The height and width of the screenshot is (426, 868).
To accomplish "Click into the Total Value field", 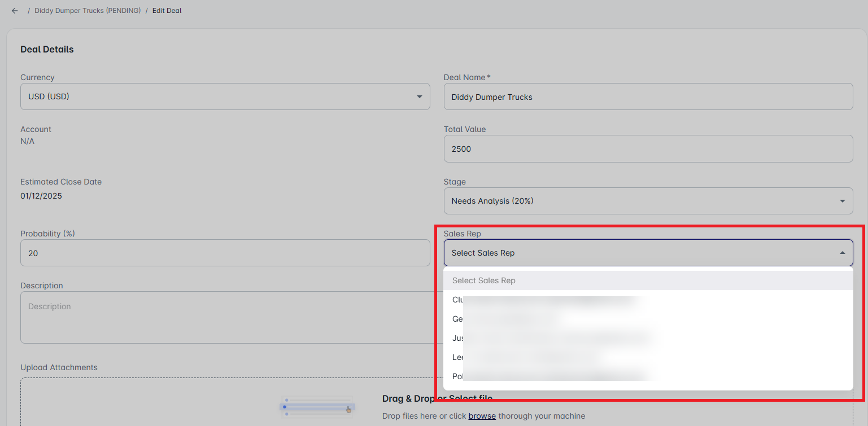I will point(648,149).
